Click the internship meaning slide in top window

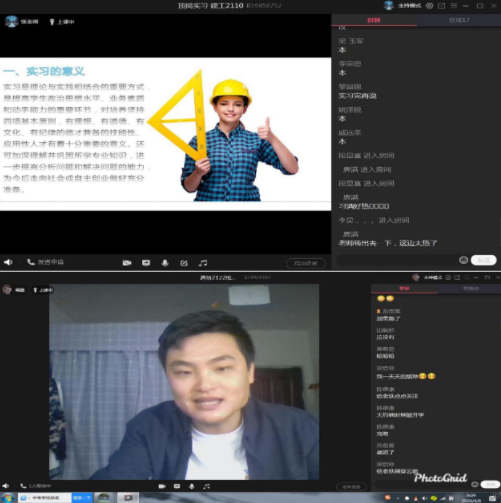pyautogui.click(x=165, y=134)
